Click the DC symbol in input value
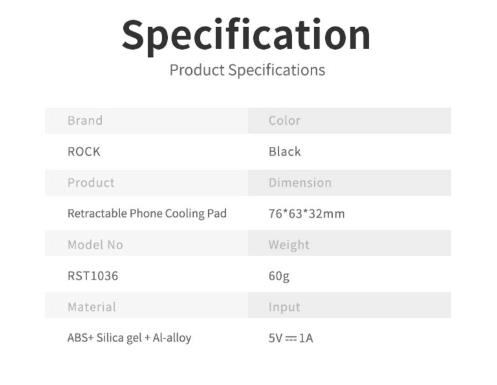Screen dimensions: 497x385 pyautogui.click(x=291, y=339)
